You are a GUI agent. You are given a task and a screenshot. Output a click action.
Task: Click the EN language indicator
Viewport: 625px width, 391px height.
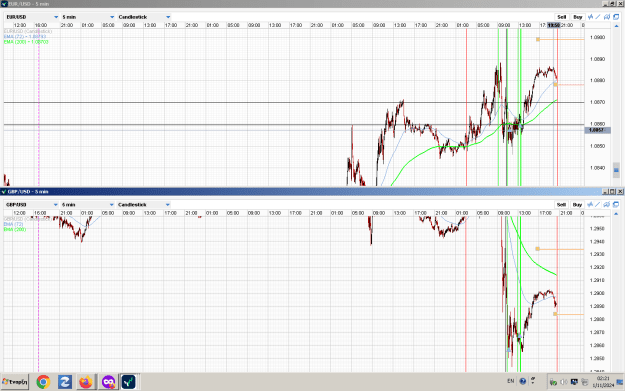pos(511,381)
